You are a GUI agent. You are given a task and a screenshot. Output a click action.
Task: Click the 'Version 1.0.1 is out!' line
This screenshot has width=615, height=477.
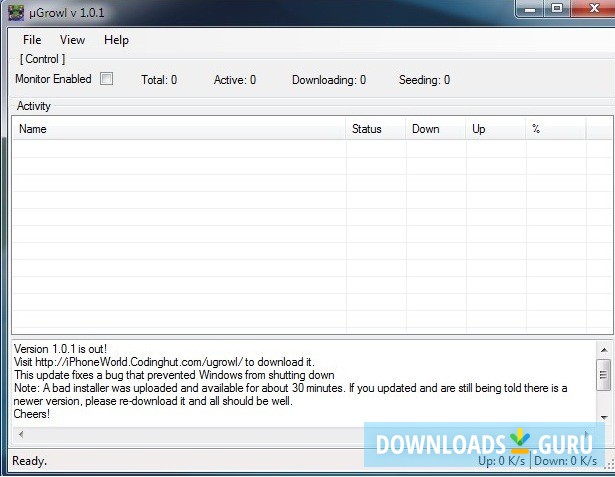click(60, 349)
